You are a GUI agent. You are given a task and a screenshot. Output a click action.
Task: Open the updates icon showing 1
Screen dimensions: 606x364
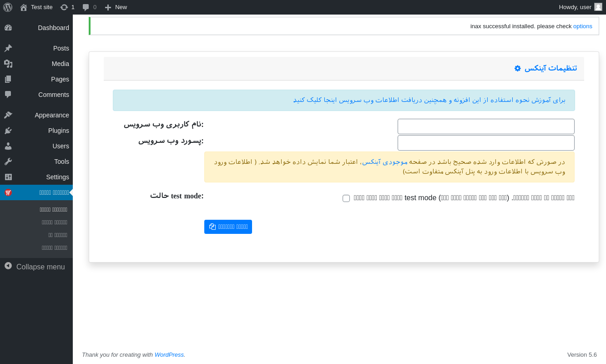point(64,7)
